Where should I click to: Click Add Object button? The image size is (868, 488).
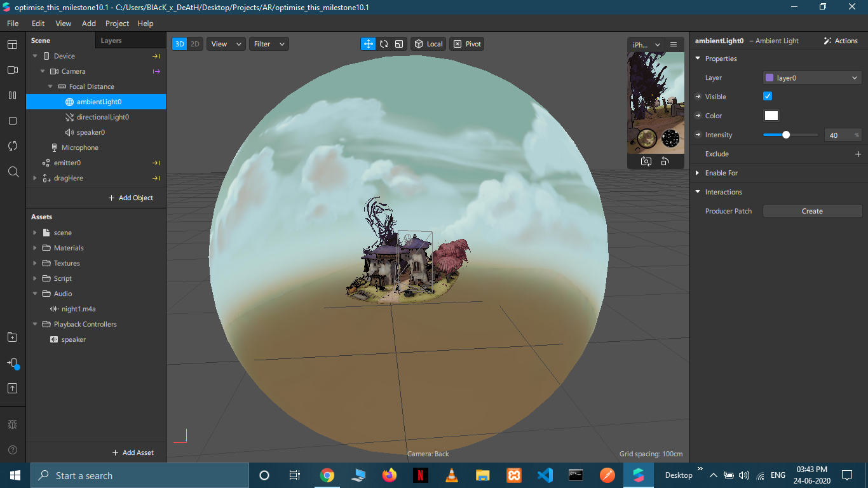pyautogui.click(x=131, y=198)
